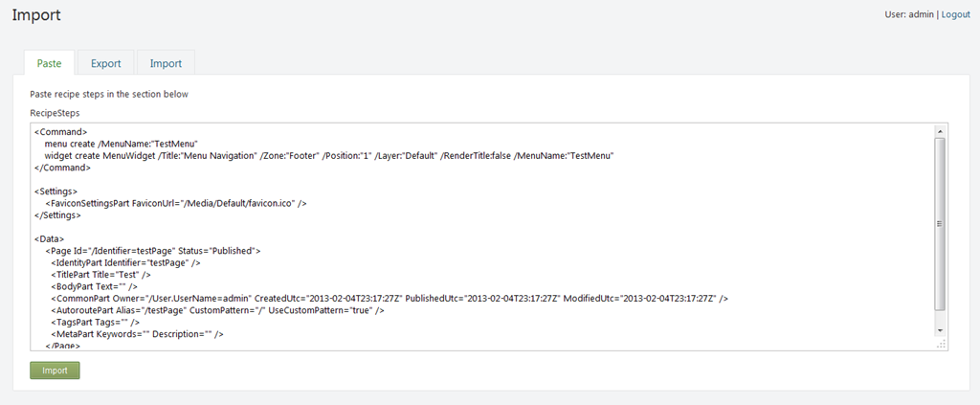Place cursor on the opening <Command> line

(x=61, y=131)
